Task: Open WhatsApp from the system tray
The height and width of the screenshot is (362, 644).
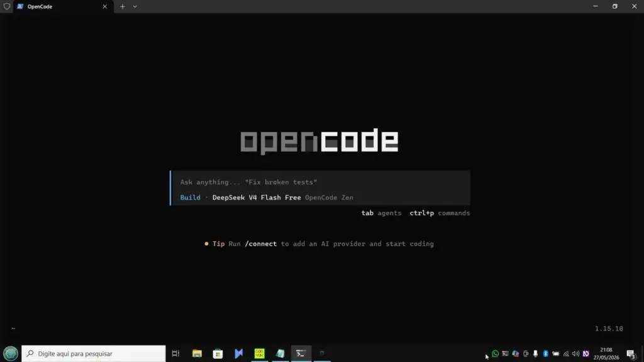Action: click(x=496, y=353)
